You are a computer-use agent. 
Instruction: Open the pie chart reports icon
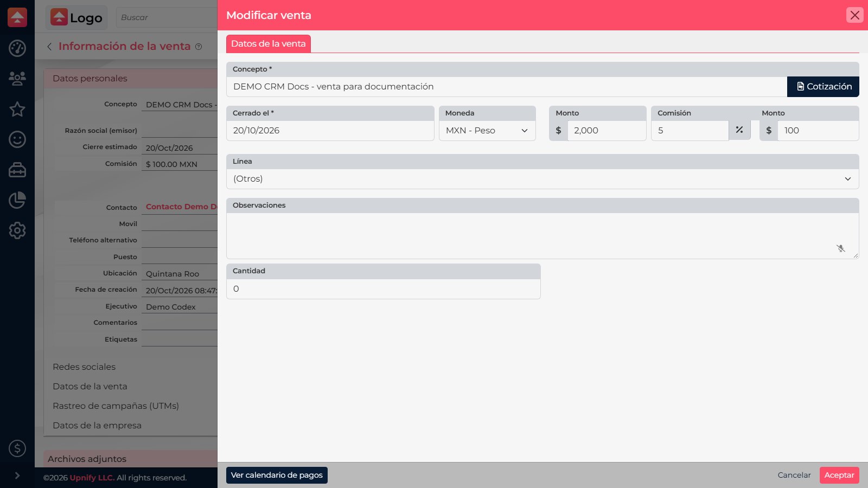pyautogui.click(x=17, y=200)
